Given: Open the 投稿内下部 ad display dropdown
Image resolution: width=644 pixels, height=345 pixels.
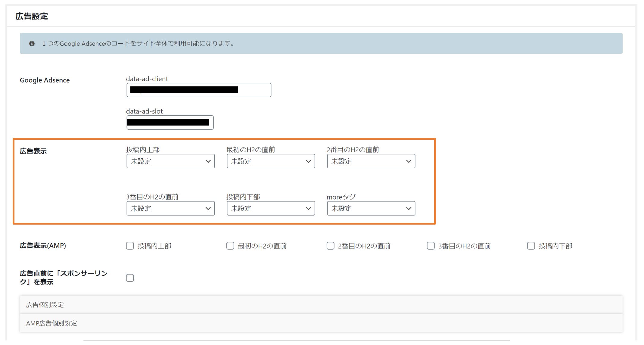Looking at the screenshot, I should (271, 208).
